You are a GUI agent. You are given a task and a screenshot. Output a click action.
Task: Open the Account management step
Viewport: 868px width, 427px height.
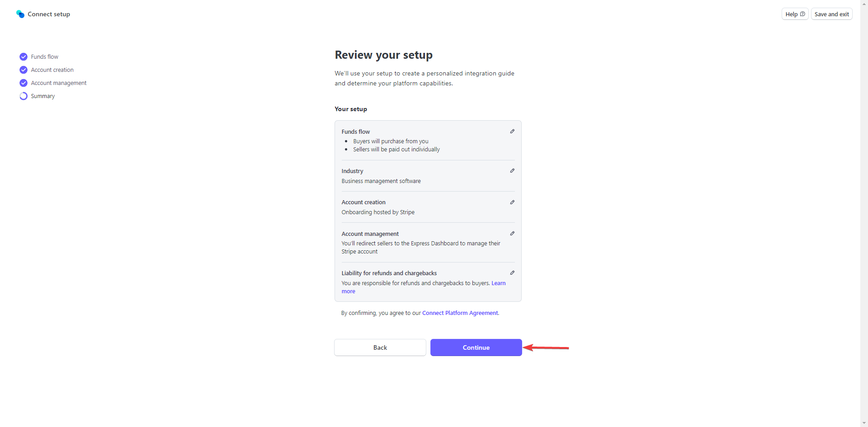click(x=59, y=83)
